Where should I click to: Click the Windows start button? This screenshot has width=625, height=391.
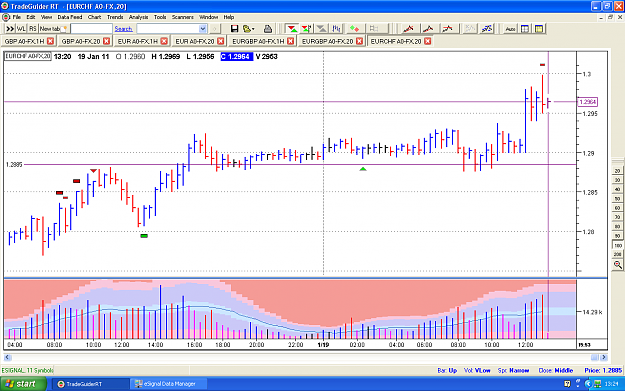(x=23, y=384)
